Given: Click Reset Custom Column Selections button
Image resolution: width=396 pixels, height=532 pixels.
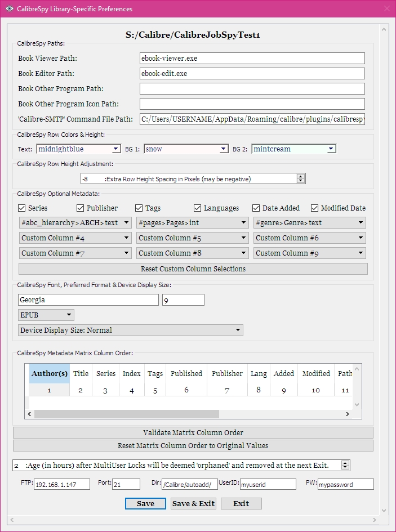Looking at the screenshot, I should click(x=193, y=269).
